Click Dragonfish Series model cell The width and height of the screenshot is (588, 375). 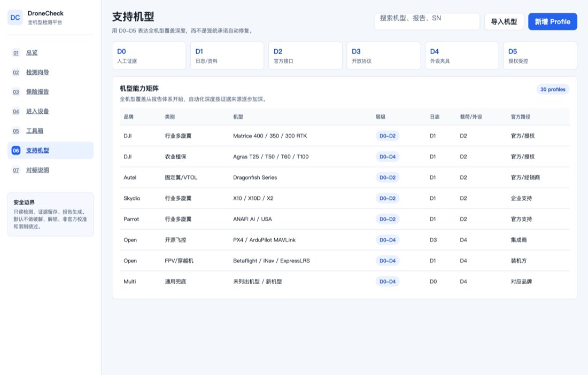click(x=255, y=177)
